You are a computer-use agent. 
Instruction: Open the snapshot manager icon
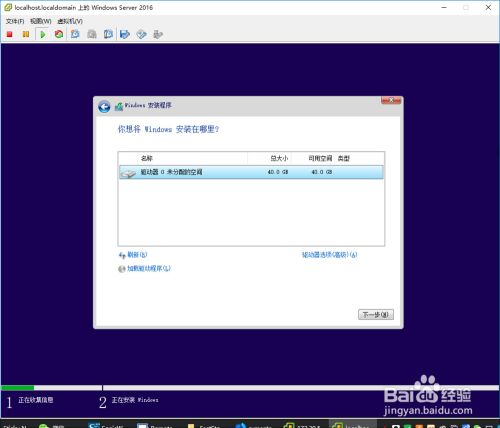pos(108,34)
